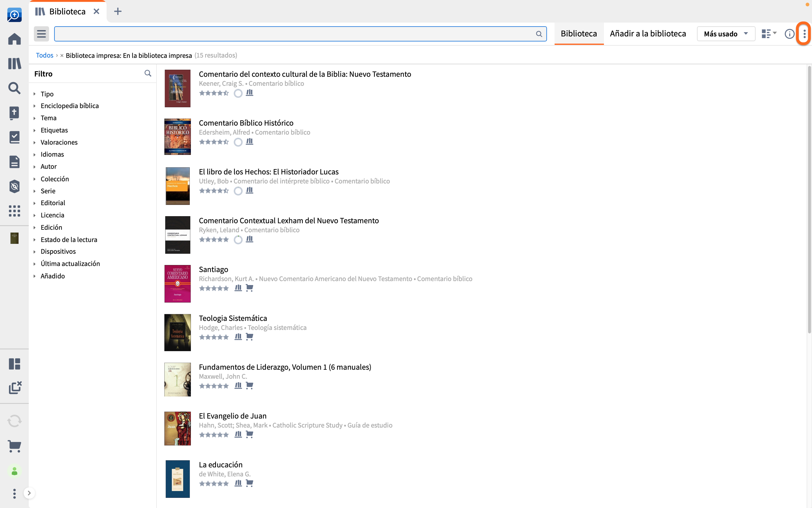This screenshot has height=508, width=812.
Task: Open the Tools grid icon in sidebar
Action: pos(14,211)
